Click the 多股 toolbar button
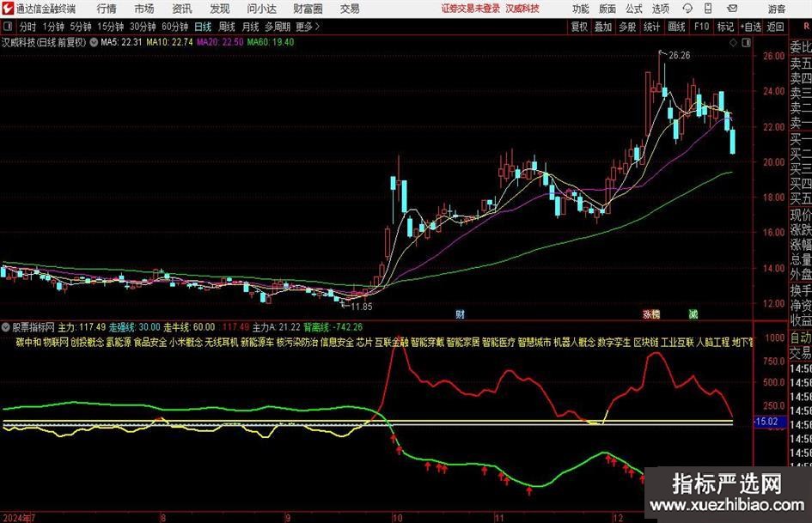The width and height of the screenshot is (812, 523). click(627, 27)
